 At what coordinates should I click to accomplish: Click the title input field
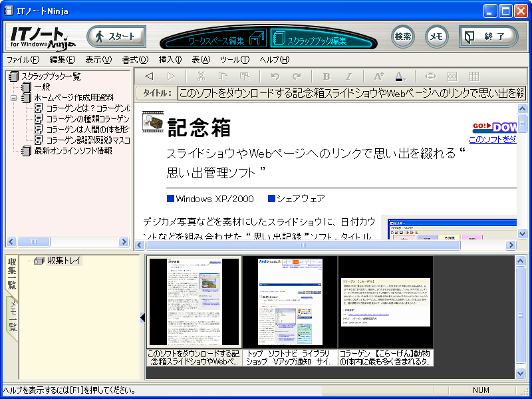click(x=352, y=93)
